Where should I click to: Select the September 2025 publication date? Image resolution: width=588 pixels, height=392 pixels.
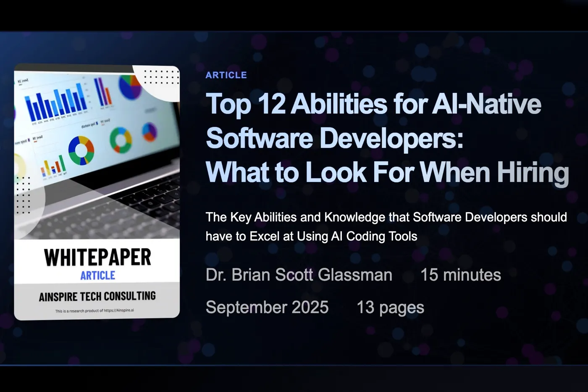click(x=267, y=307)
